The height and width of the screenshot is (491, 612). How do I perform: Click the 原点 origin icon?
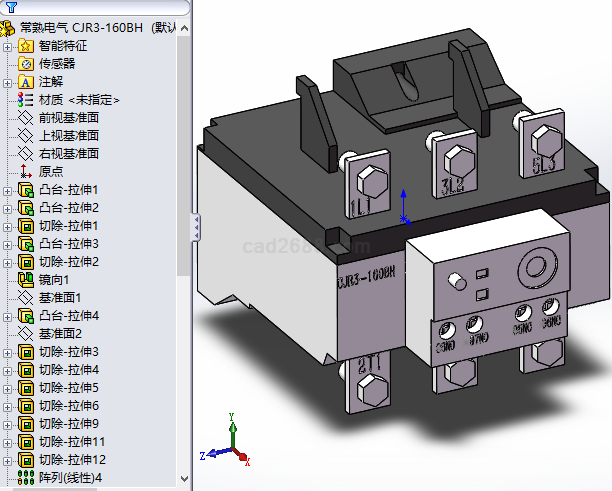(x=26, y=172)
